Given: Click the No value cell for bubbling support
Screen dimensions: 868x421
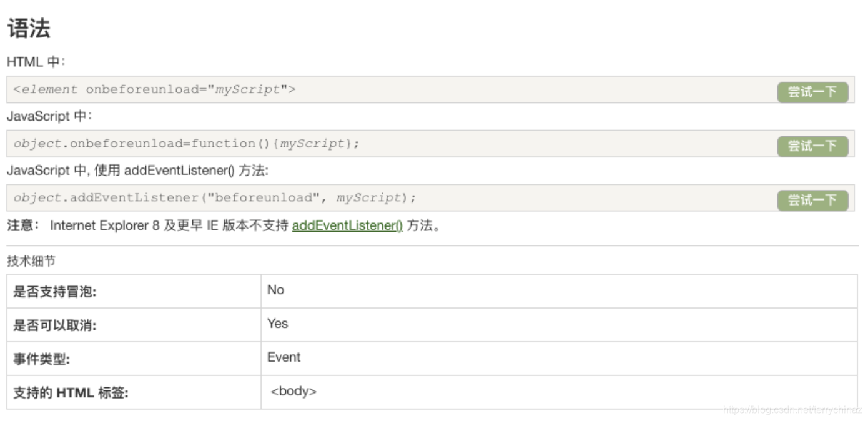Looking at the screenshot, I should 275,290.
